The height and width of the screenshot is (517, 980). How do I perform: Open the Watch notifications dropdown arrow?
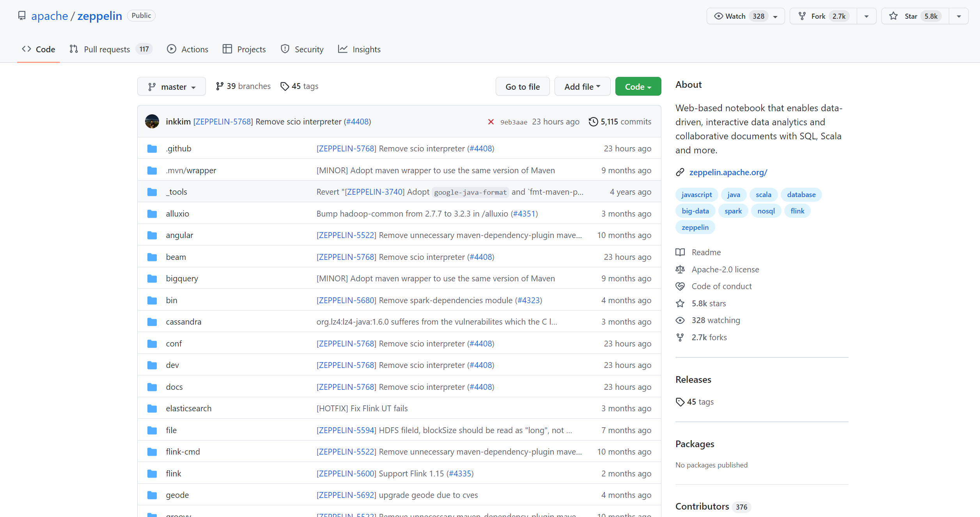[776, 16]
